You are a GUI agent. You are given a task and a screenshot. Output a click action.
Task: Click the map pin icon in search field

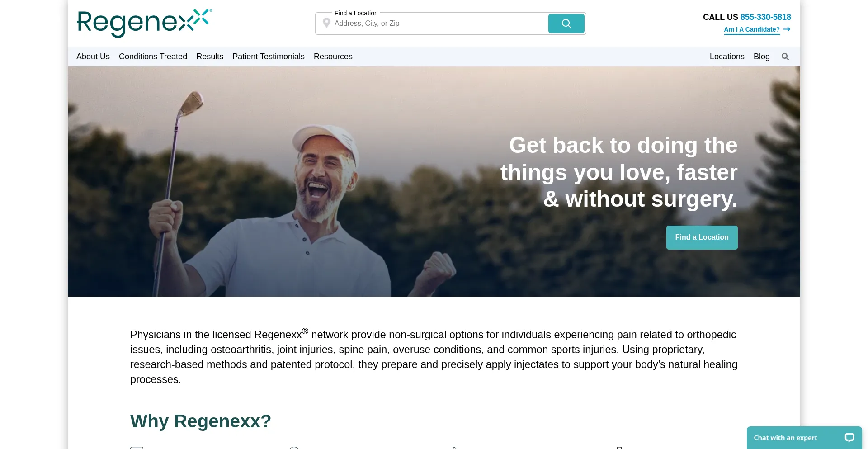pos(326,23)
